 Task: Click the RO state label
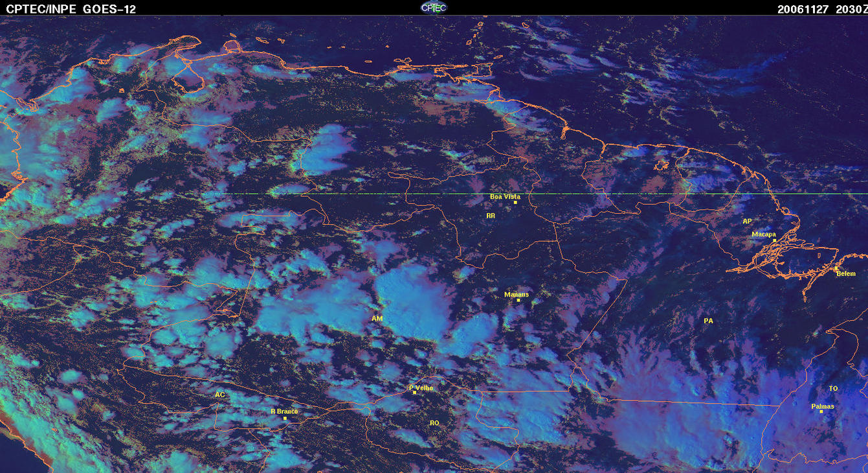click(x=434, y=422)
